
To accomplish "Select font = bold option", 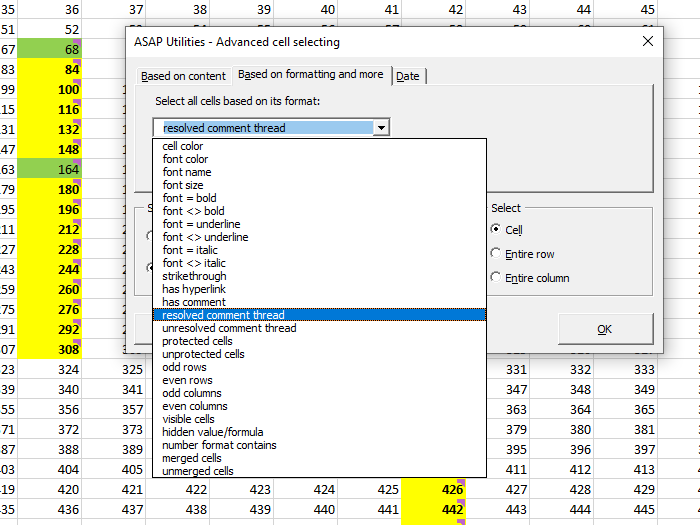I will [x=319, y=198].
